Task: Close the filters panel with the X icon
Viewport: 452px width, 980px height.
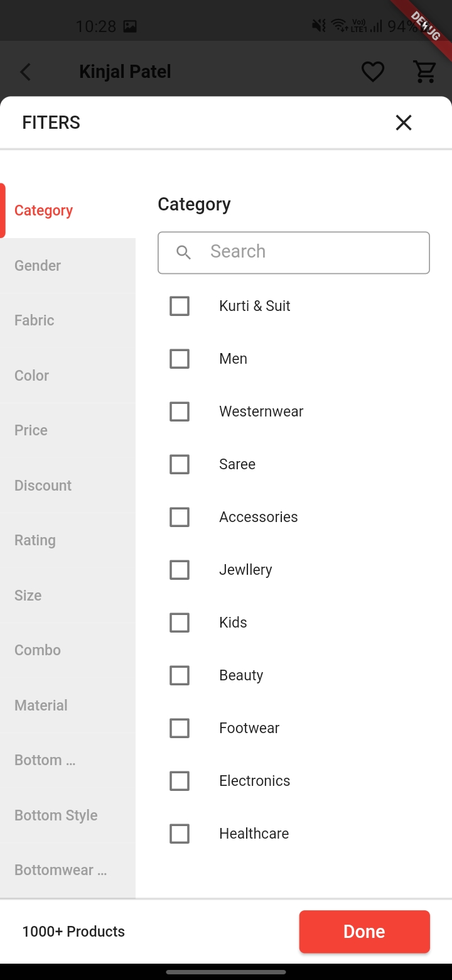Action: tap(403, 122)
